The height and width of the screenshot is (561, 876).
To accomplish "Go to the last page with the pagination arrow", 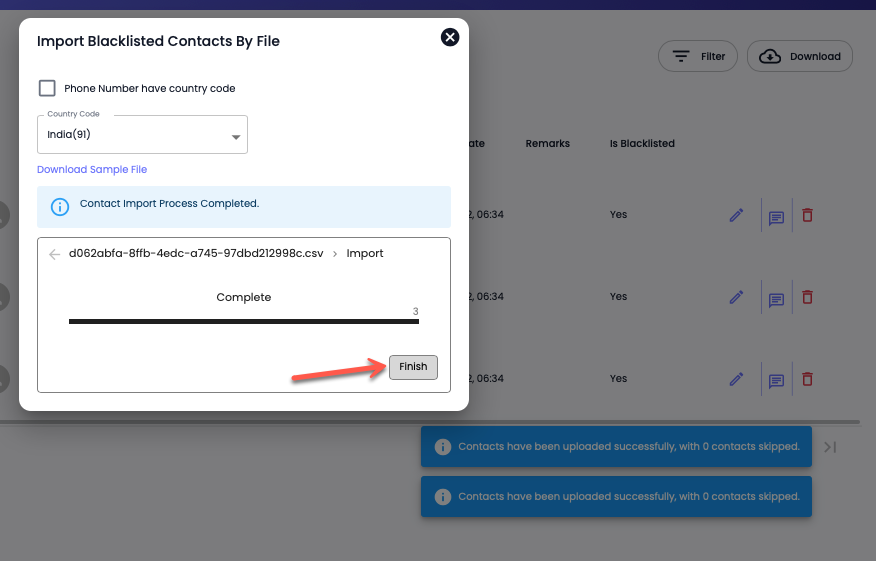I will [830, 447].
